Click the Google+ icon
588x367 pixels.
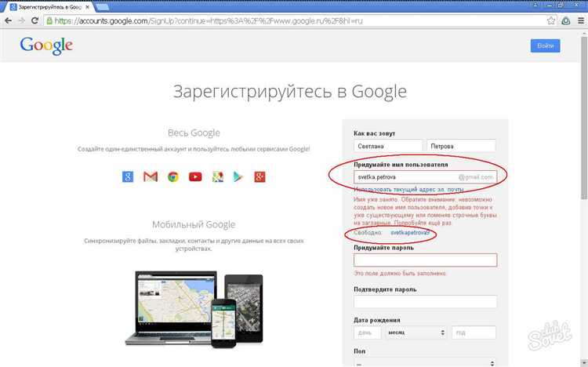pos(260,176)
